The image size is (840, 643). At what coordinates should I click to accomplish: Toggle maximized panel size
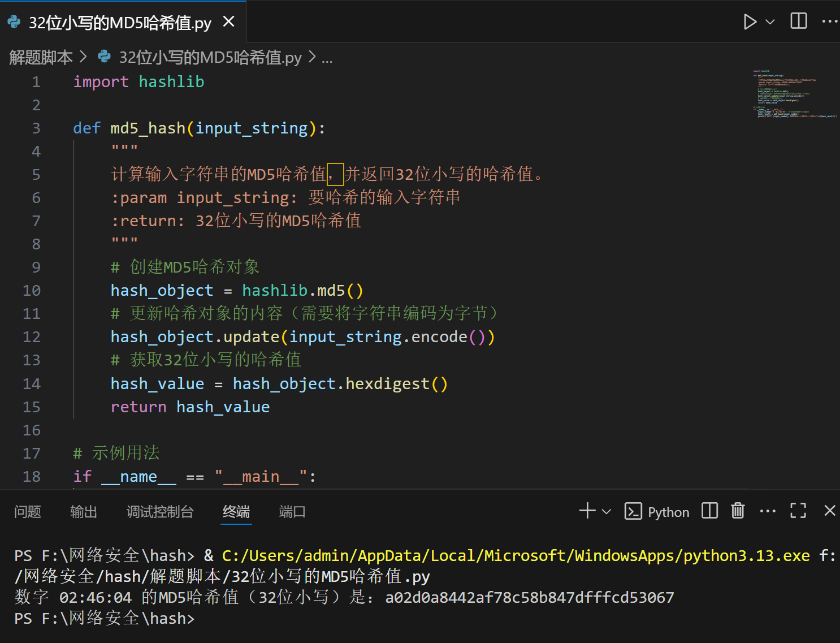click(798, 511)
